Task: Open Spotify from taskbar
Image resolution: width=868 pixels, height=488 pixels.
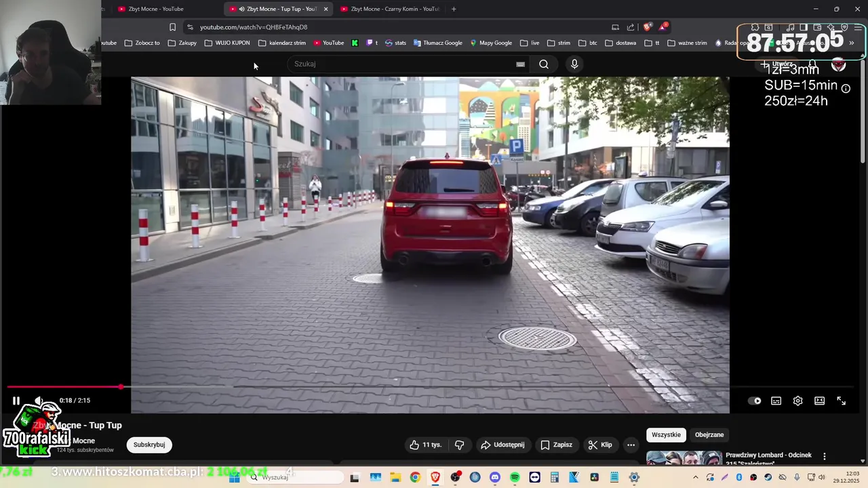Action: click(515, 477)
